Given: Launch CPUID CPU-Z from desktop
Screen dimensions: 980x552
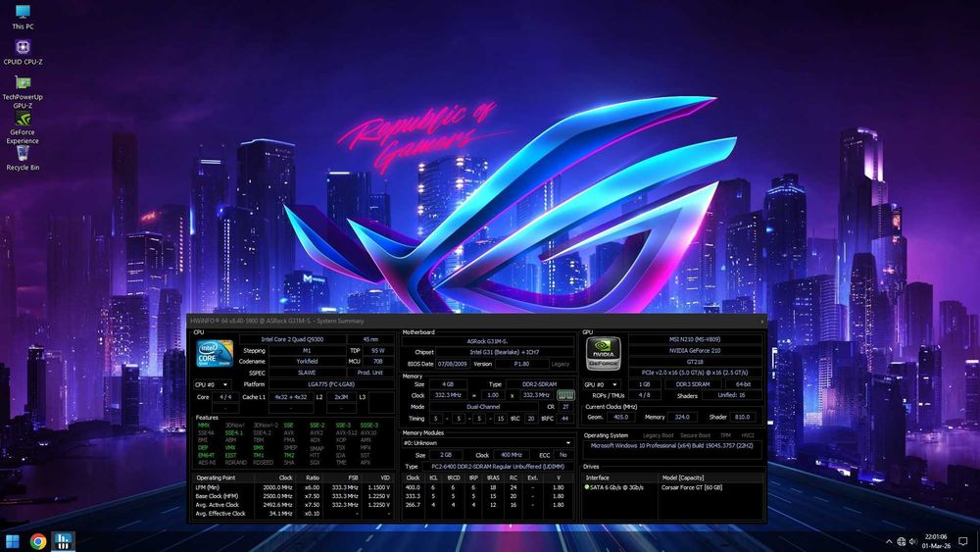Looking at the screenshot, I should [23, 52].
